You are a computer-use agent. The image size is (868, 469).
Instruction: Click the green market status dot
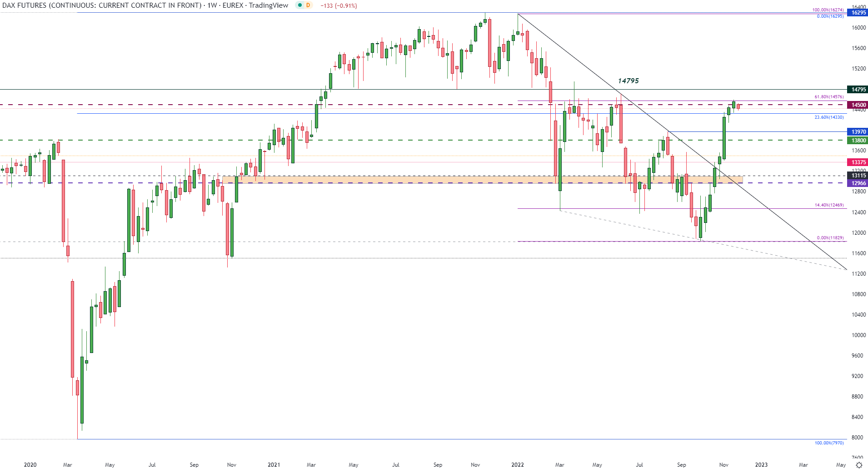300,5
